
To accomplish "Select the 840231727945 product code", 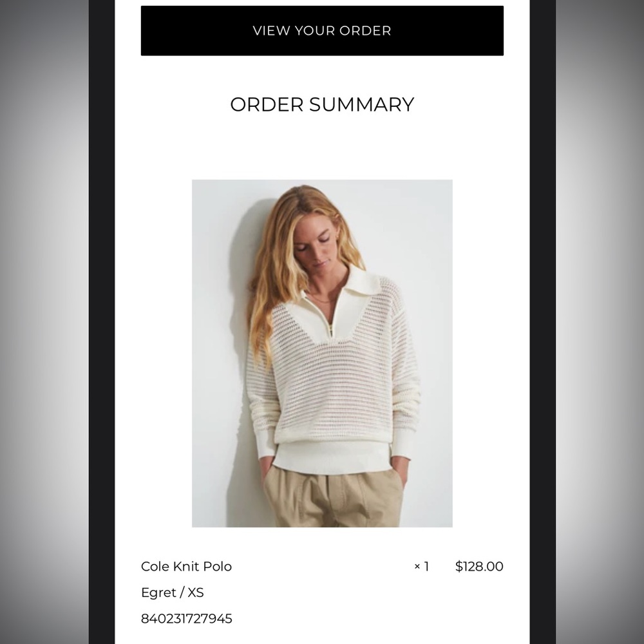I will pos(187,618).
